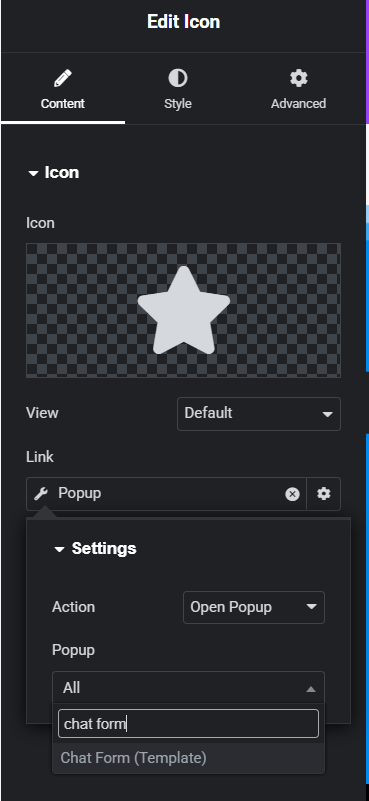369x801 pixels.
Task: Select the Content tab
Action: pyautogui.click(x=62, y=88)
